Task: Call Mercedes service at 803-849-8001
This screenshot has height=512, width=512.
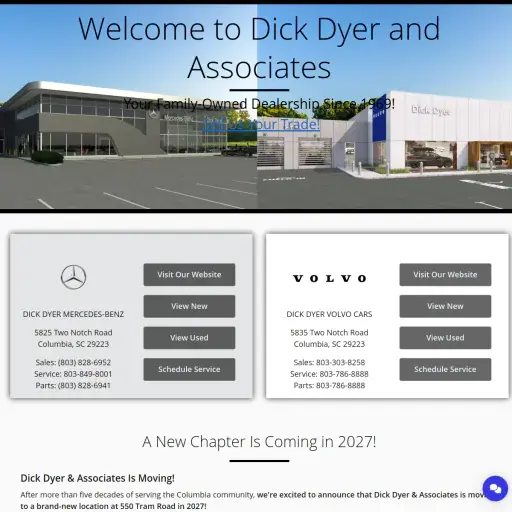Action: point(73,374)
